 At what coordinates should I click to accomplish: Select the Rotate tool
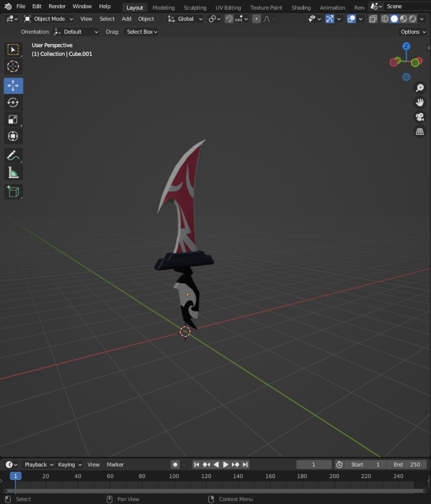[13, 103]
